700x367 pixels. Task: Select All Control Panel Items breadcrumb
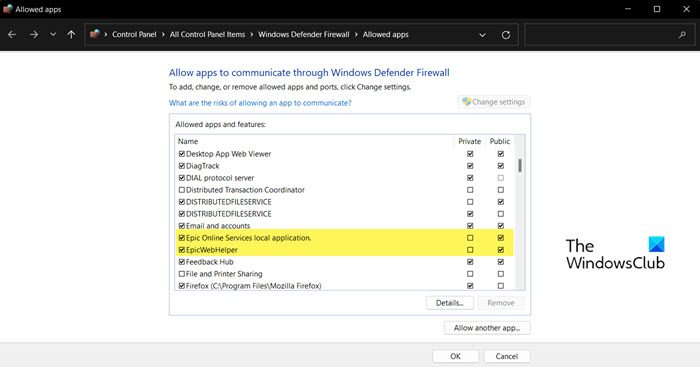207,34
